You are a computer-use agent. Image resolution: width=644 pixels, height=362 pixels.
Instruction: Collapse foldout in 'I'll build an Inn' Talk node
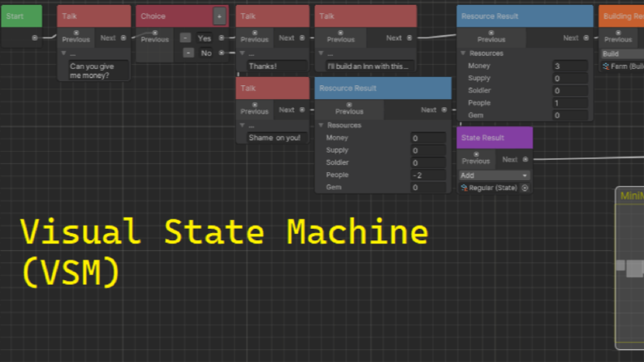[321, 54]
